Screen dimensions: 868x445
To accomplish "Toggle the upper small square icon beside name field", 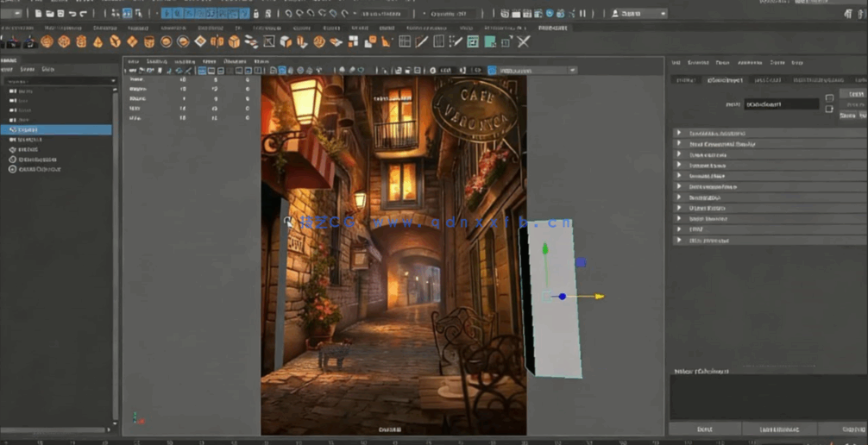I will pos(830,97).
